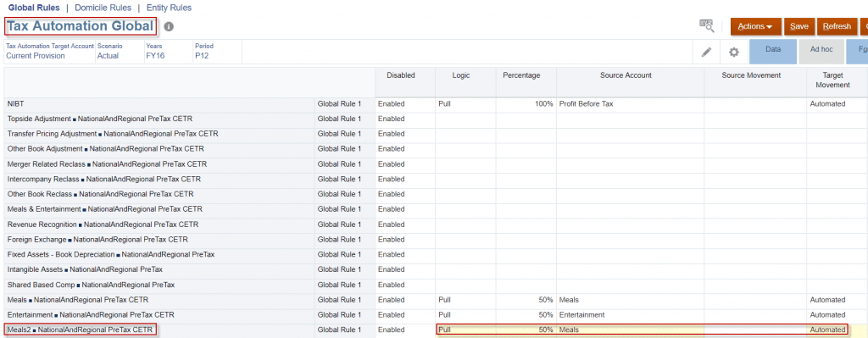Click the info icon beside Tax Automation Global
The image size is (868, 338).
coord(169,26)
